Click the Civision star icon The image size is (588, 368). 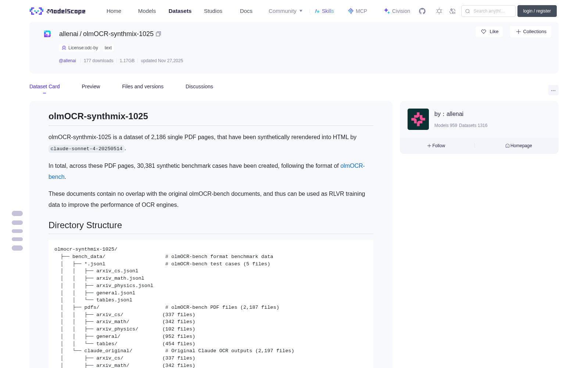click(x=387, y=11)
